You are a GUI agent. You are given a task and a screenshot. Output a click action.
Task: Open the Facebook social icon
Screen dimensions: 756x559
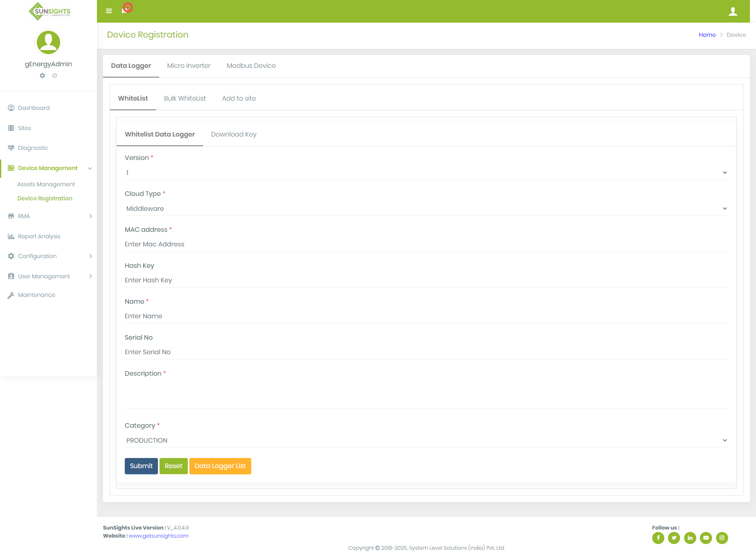pyautogui.click(x=658, y=538)
